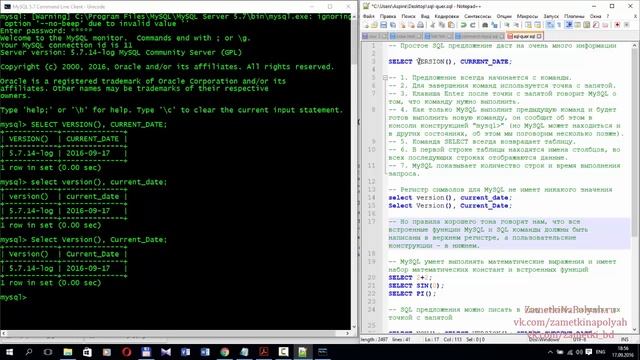Open File Explorer from the taskbar
640x360 pixels.
pos(68,352)
